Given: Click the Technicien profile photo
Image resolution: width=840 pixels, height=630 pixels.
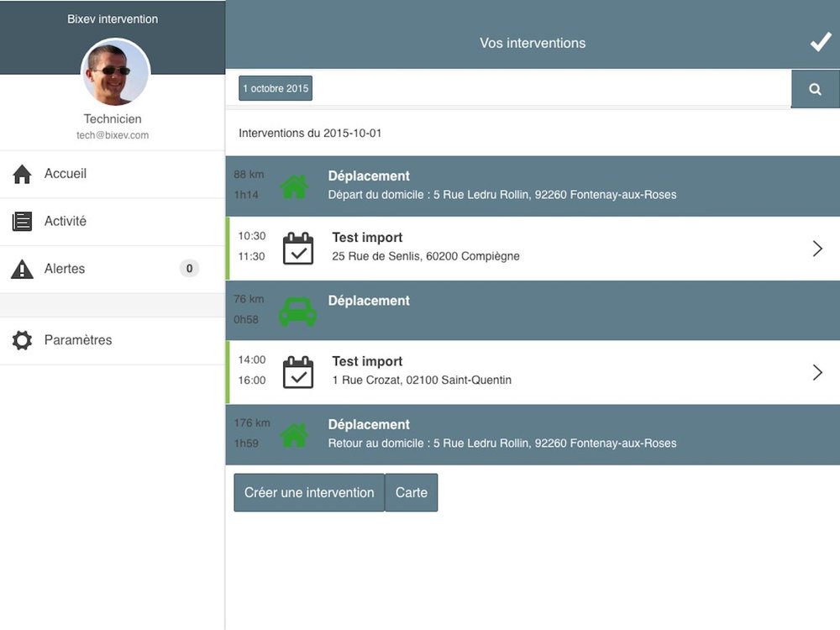Looking at the screenshot, I should point(114,72).
